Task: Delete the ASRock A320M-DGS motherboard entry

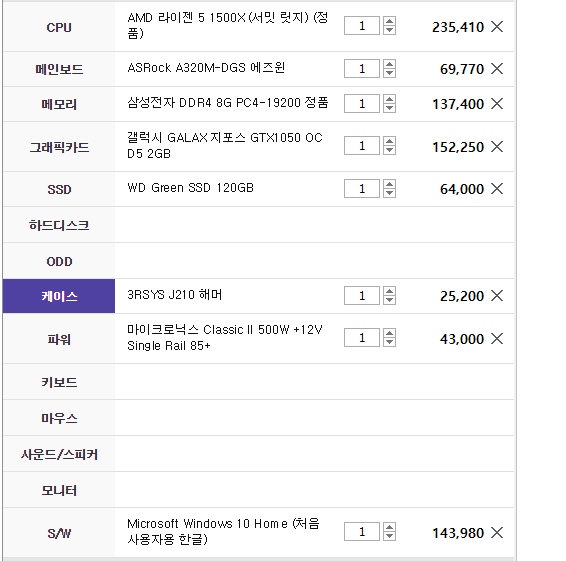Action: tap(497, 69)
